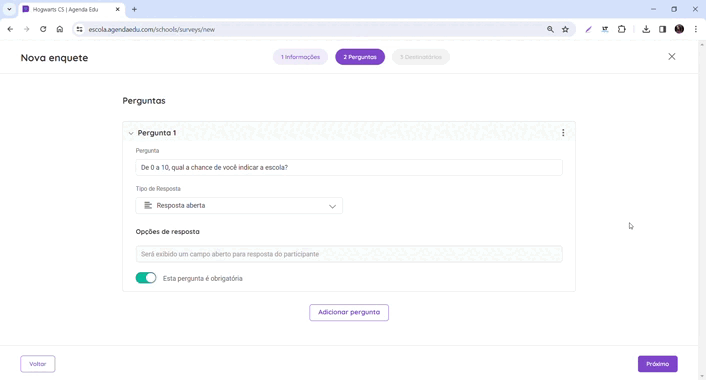Click the Adicionar pergunta button
The width and height of the screenshot is (706, 380).
pos(349,312)
